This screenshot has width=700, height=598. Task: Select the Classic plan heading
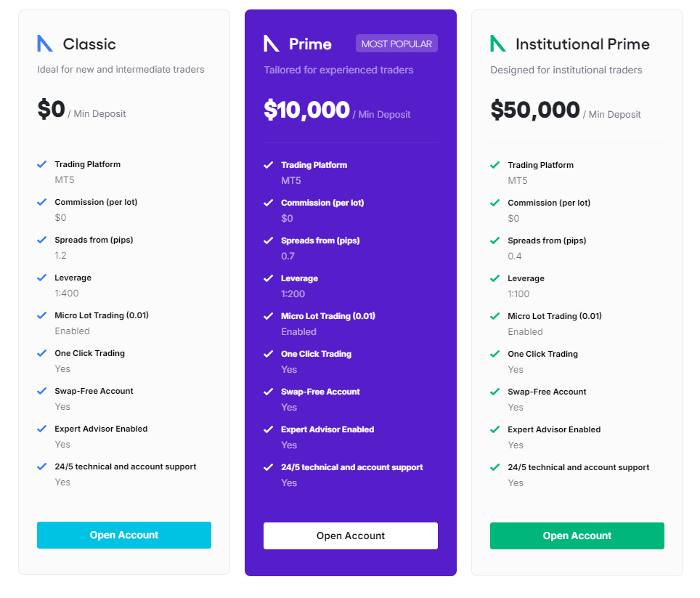click(89, 44)
